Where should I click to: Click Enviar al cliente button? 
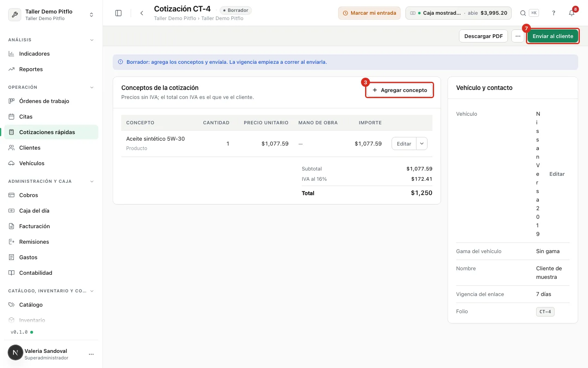pyautogui.click(x=553, y=36)
